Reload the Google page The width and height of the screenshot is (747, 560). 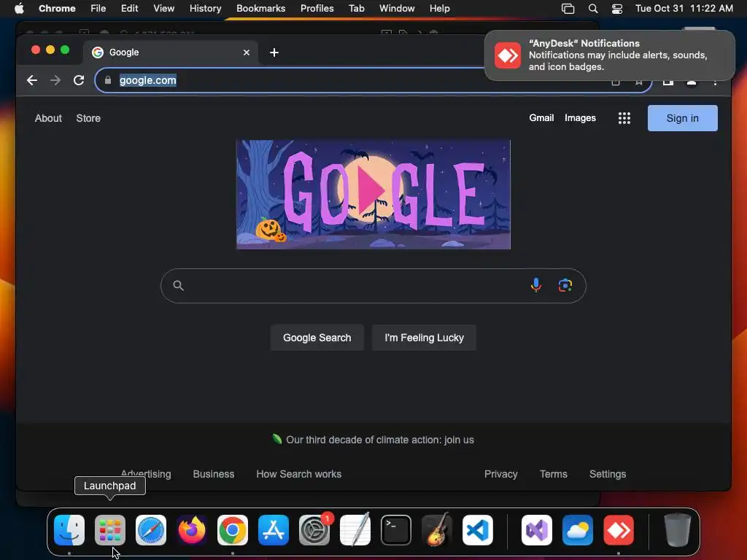pos(79,80)
